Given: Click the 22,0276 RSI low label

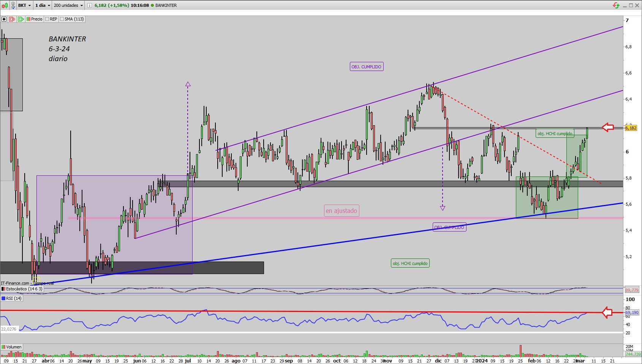Looking at the screenshot, I should 9,329.
